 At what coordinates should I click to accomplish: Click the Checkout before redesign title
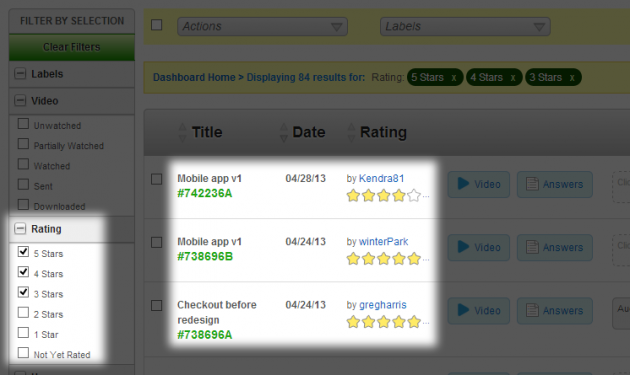pyautogui.click(x=217, y=312)
